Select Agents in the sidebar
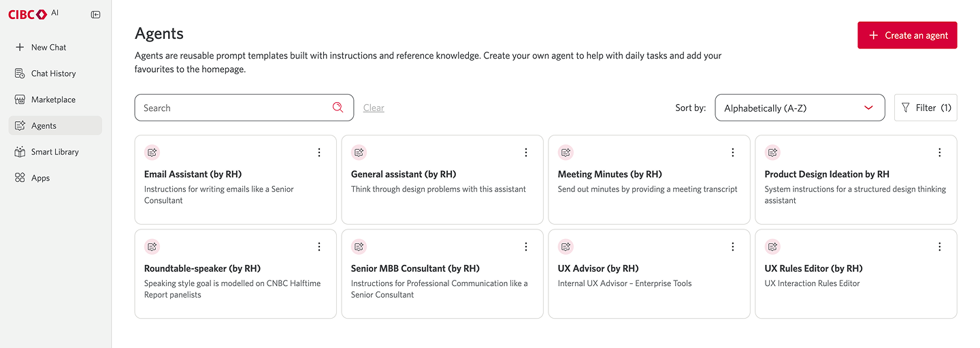This screenshot has width=980, height=348. (x=55, y=125)
